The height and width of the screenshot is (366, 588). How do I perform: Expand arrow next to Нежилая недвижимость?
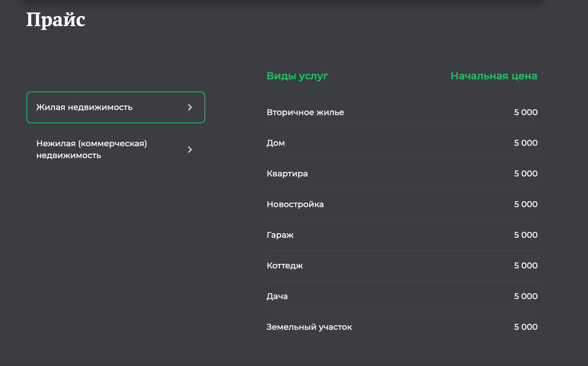point(190,149)
